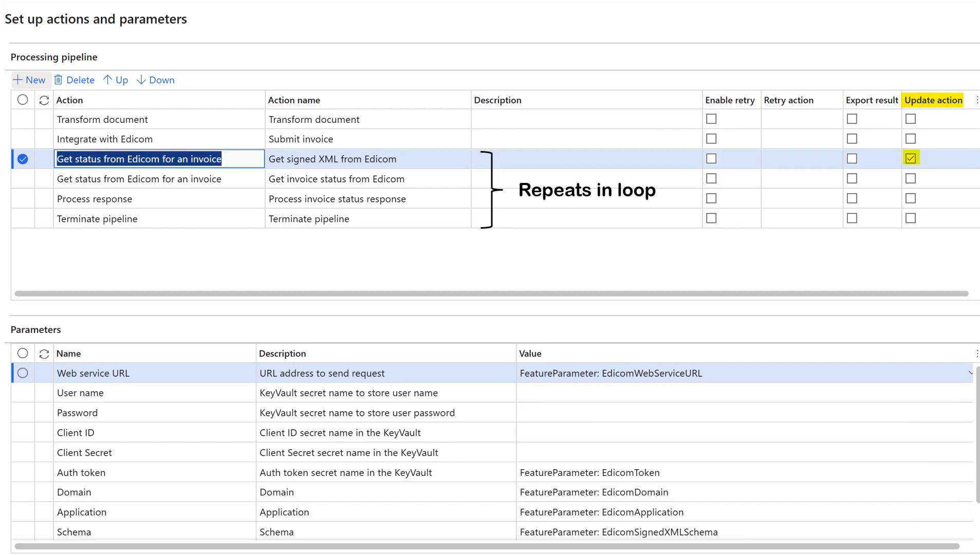Click the refresh icon on the Parameters grid
Viewport: 980px width, 555px height.
pos(43,354)
